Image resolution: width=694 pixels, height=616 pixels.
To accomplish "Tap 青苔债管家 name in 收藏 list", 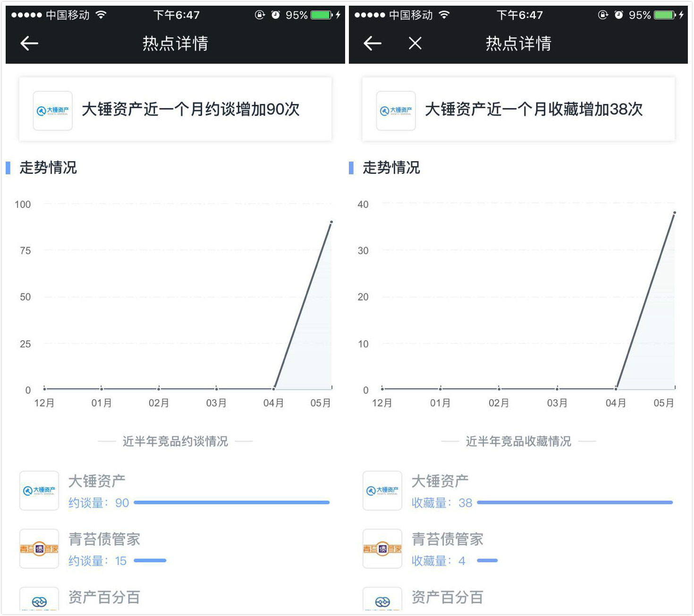I will point(448,539).
